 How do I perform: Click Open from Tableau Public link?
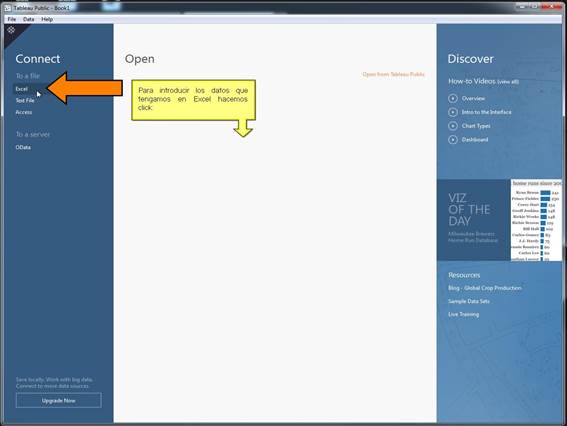click(393, 74)
